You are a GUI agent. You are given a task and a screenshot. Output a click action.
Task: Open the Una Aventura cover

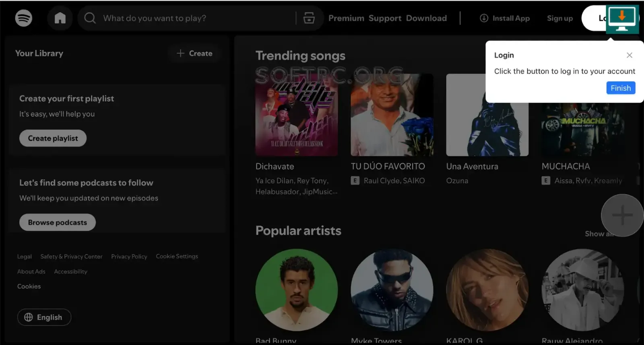[487, 115]
